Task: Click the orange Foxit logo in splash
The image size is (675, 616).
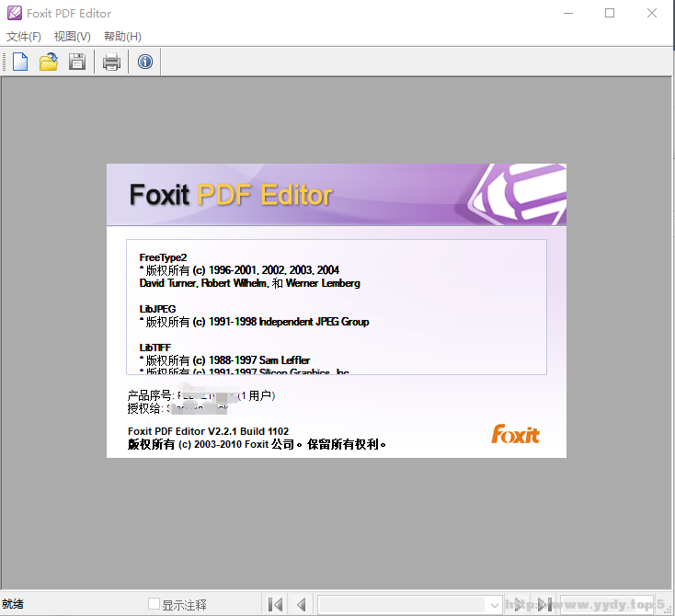Action: (x=515, y=434)
